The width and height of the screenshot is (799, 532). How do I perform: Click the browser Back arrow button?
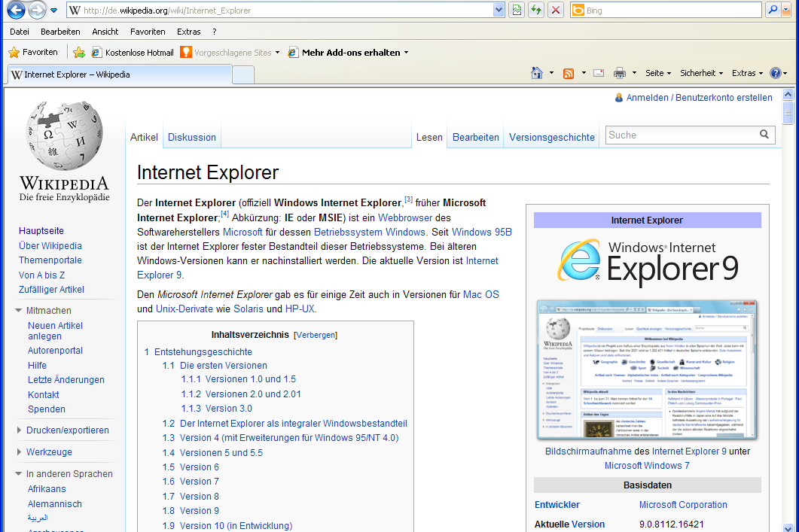point(16,11)
